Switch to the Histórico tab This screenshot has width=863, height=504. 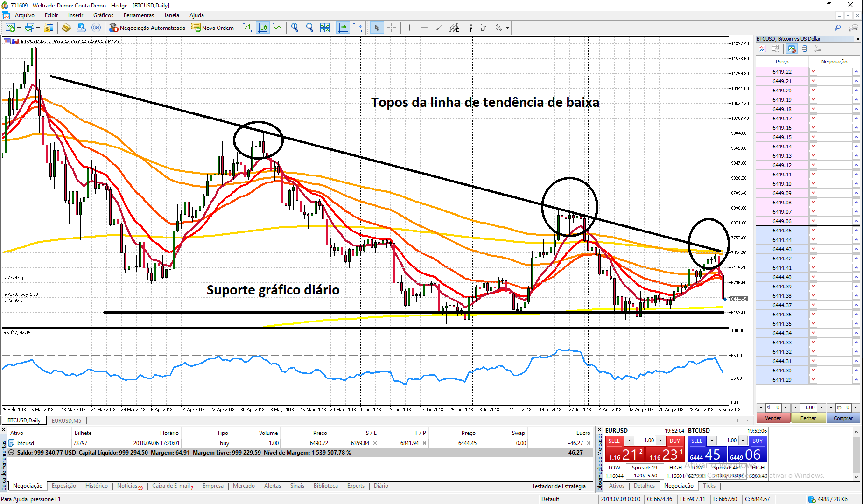[x=96, y=486]
